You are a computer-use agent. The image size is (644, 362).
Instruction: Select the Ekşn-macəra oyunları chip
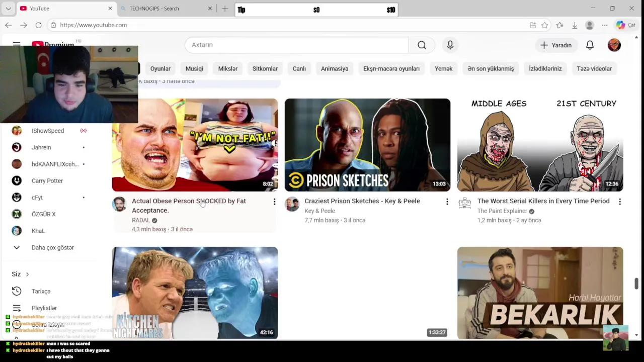[x=391, y=68]
